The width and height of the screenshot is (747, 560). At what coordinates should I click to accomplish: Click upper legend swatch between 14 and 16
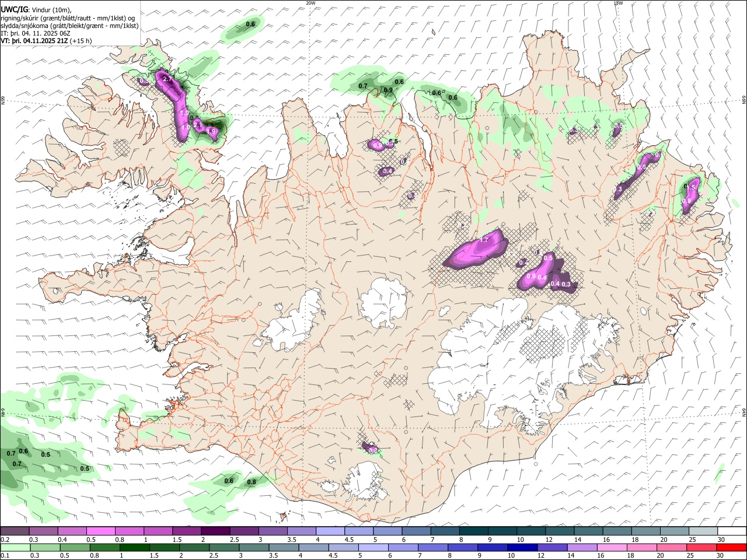(x=588, y=531)
